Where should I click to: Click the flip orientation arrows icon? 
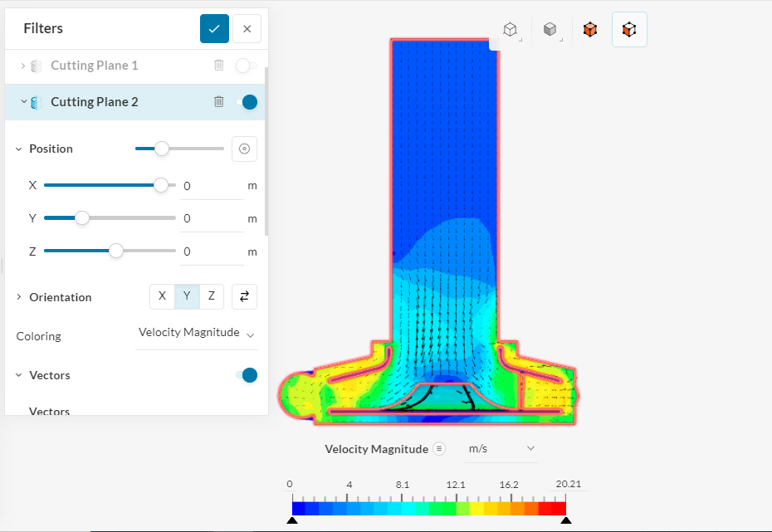tap(244, 295)
